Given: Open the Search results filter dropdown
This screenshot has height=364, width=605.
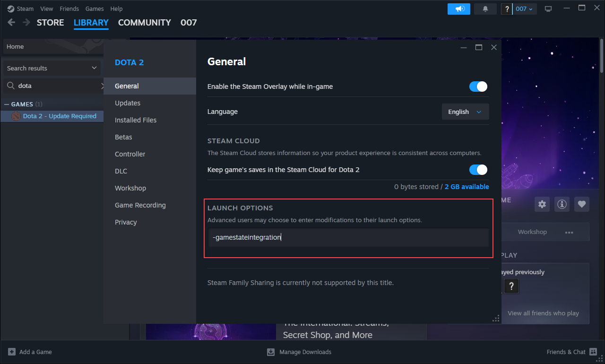Looking at the screenshot, I should pyautogui.click(x=52, y=68).
